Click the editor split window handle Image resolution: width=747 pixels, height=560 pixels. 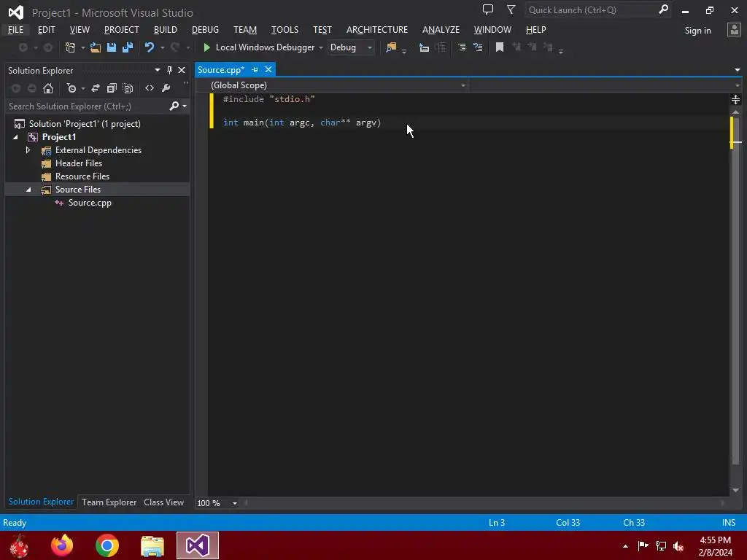pos(735,99)
